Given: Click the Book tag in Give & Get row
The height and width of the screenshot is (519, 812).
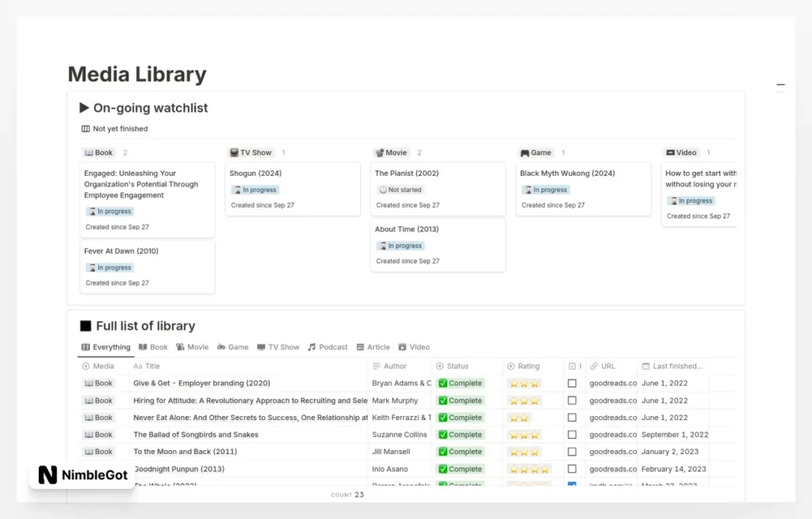Looking at the screenshot, I should 98,384.
